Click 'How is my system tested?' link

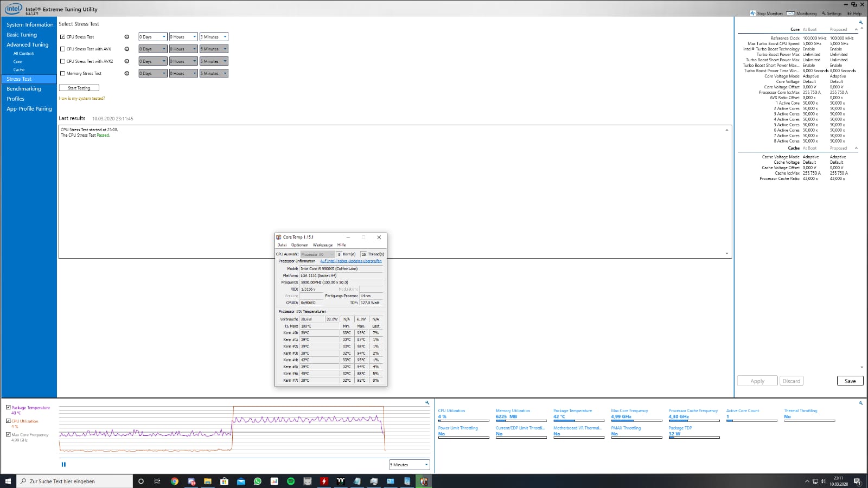click(x=82, y=99)
